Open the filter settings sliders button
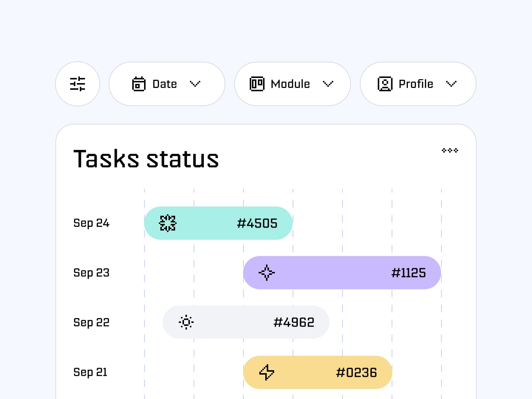 (78, 84)
